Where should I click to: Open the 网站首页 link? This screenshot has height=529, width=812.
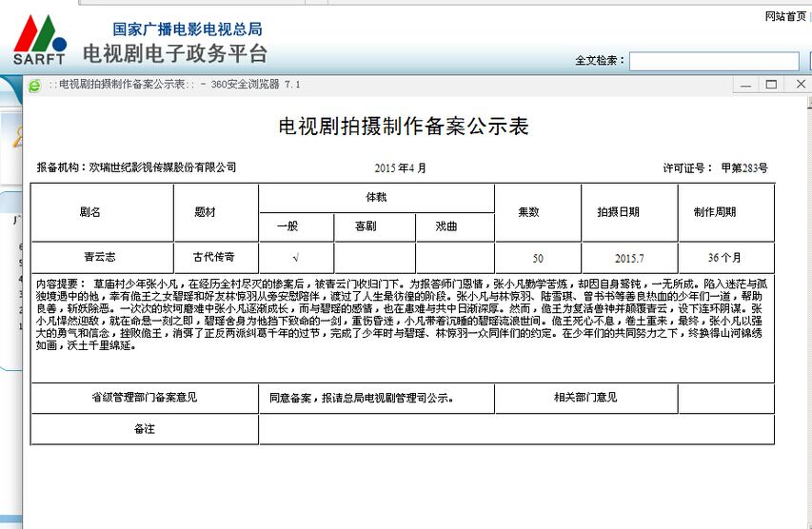(785, 16)
